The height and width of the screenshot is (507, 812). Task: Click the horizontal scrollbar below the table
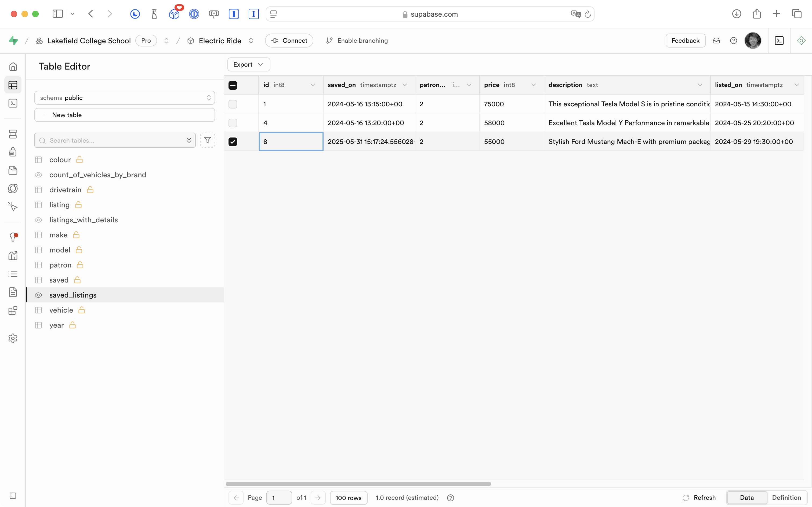[x=358, y=484]
